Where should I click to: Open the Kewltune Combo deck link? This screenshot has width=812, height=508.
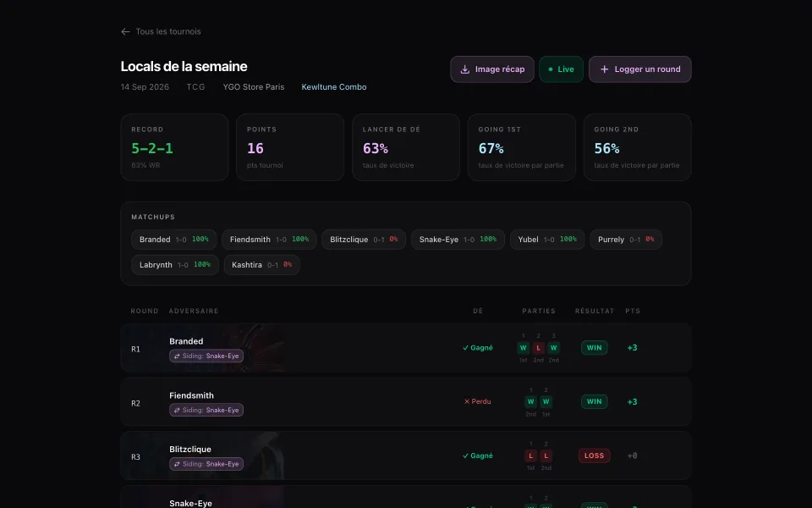point(334,87)
